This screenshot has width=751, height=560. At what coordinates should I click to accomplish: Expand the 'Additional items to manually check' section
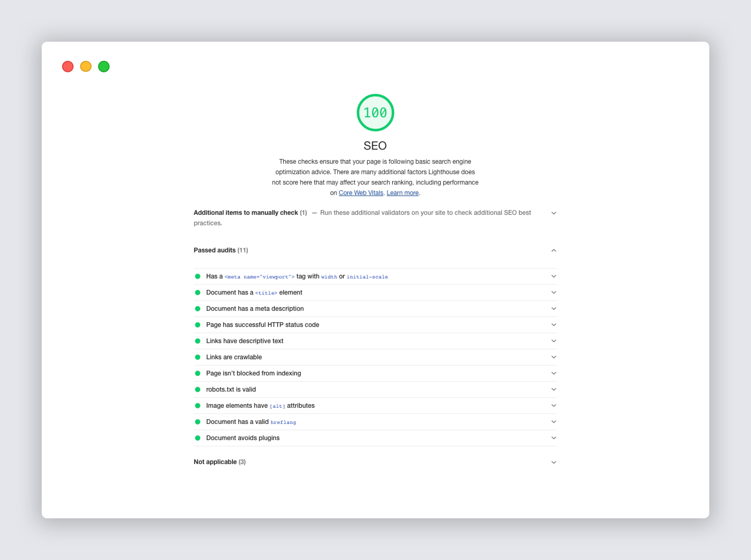coord(553,212)
